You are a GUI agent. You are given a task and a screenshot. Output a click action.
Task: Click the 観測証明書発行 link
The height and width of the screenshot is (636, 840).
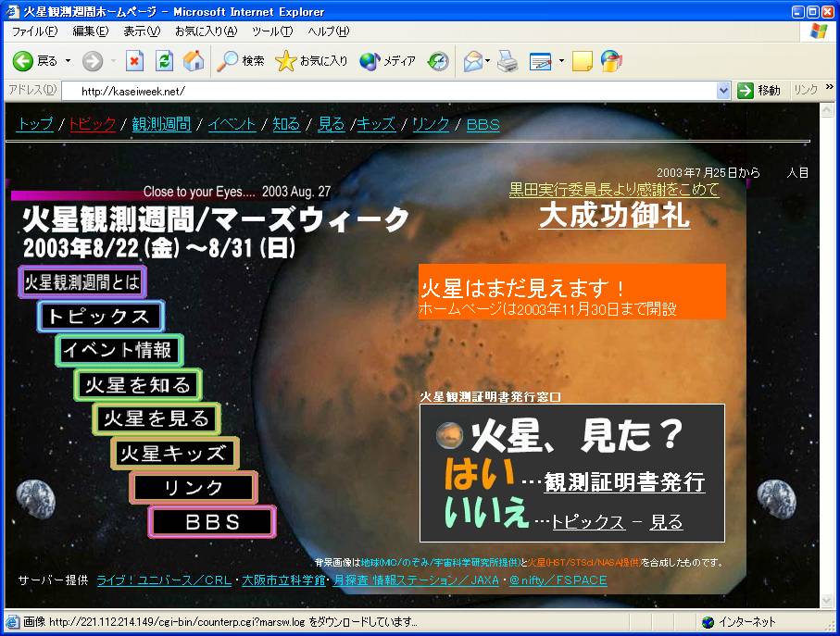coord(624,482)
